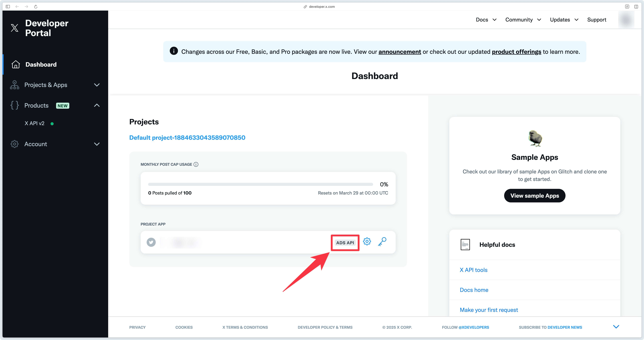
Task: Click the info icon beside Monthly Post Cap Usage
Action: 196,164
